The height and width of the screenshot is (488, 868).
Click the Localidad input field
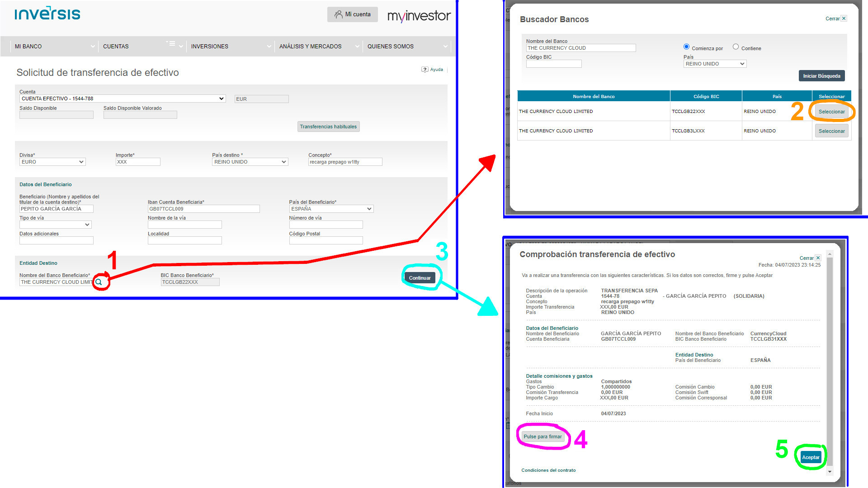tap(184, 240)
